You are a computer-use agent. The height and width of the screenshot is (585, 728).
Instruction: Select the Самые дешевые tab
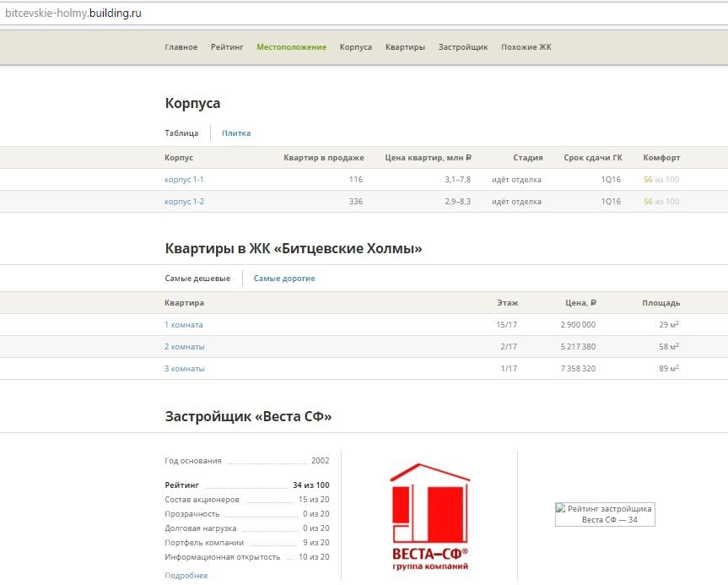[x=197, y=279]
